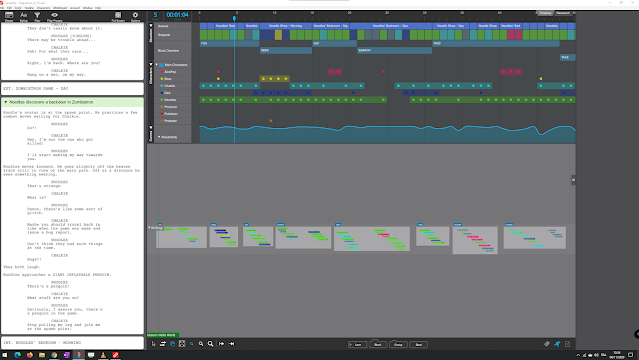Activate the hand pan tool
The height and width of the screenshot is (360, 639).
[x=172, y=344]
